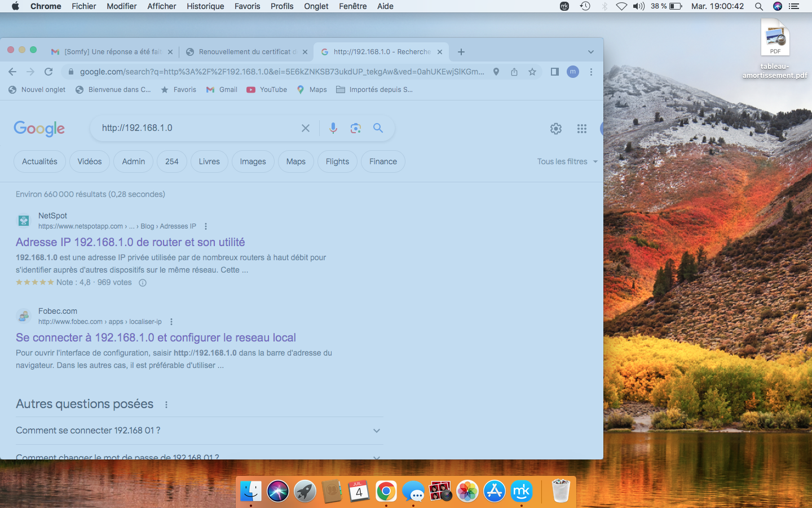The image size is (812, 508).
Task: Open 'Adresse IP 192.168.1.0 de router' result
Action: [x=130, y=242]
